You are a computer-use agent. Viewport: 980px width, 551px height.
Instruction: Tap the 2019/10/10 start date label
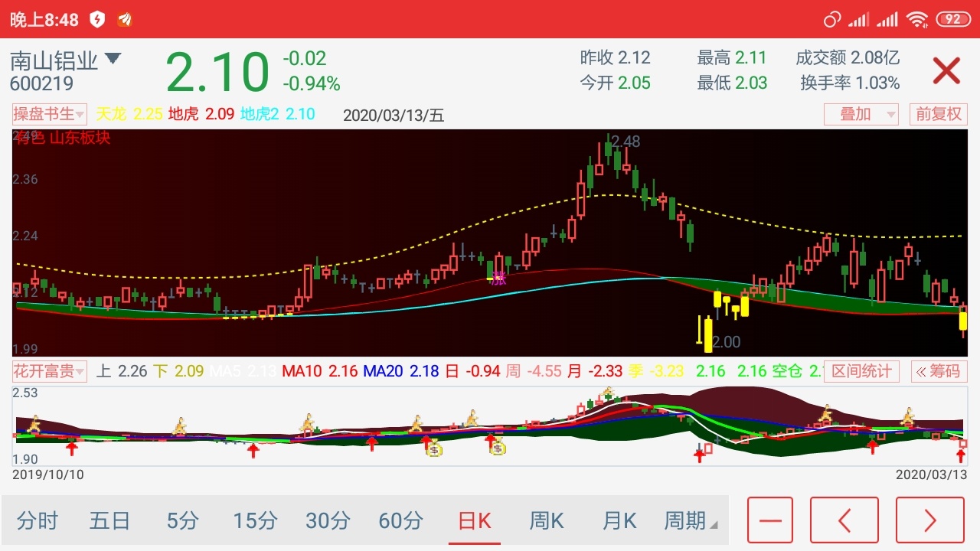[48, 474]
